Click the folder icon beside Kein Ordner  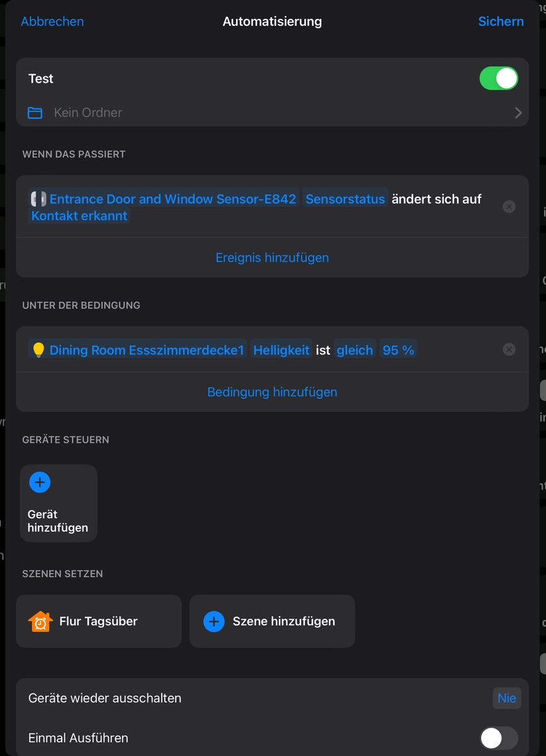tap(35, 113)
